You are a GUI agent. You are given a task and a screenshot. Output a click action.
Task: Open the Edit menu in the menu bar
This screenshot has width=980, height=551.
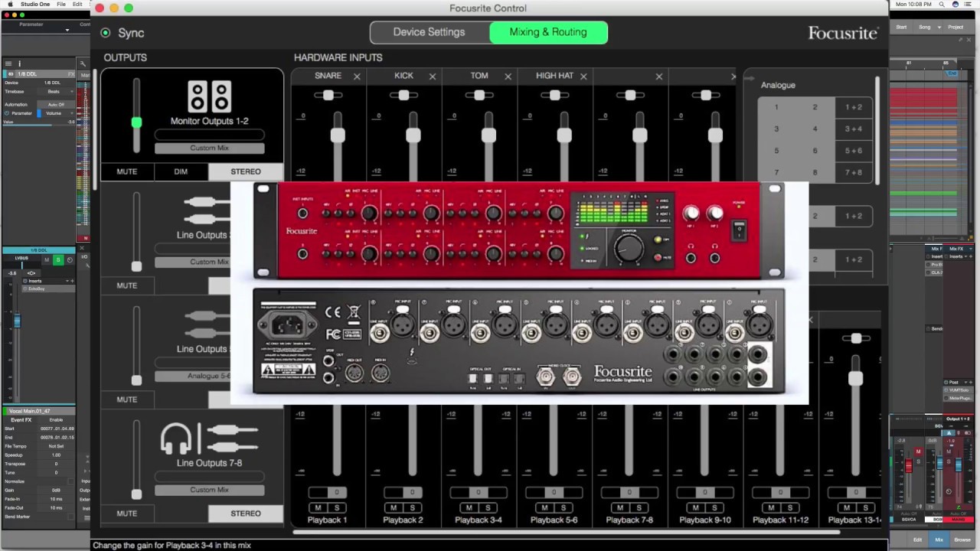[x=77, y=5]
